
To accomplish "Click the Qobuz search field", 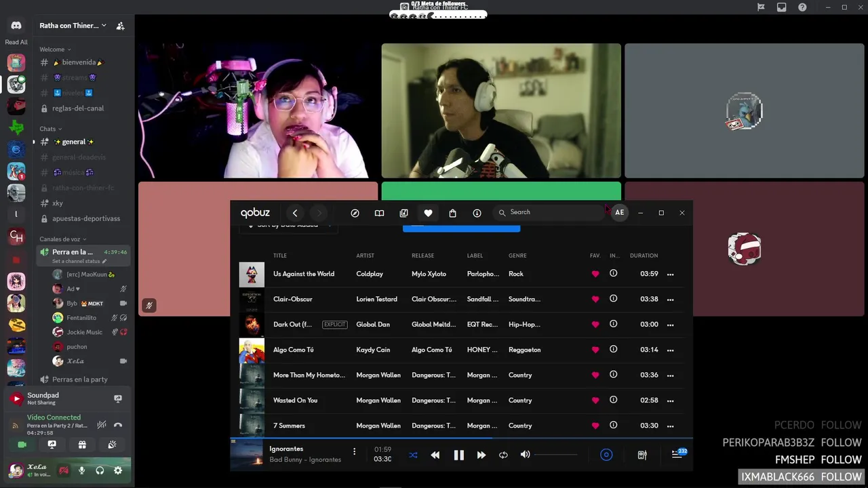I will [548, 212].
